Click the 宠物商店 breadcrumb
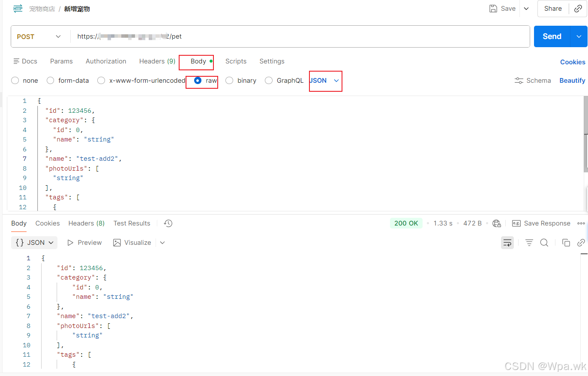 coord(42,9)
